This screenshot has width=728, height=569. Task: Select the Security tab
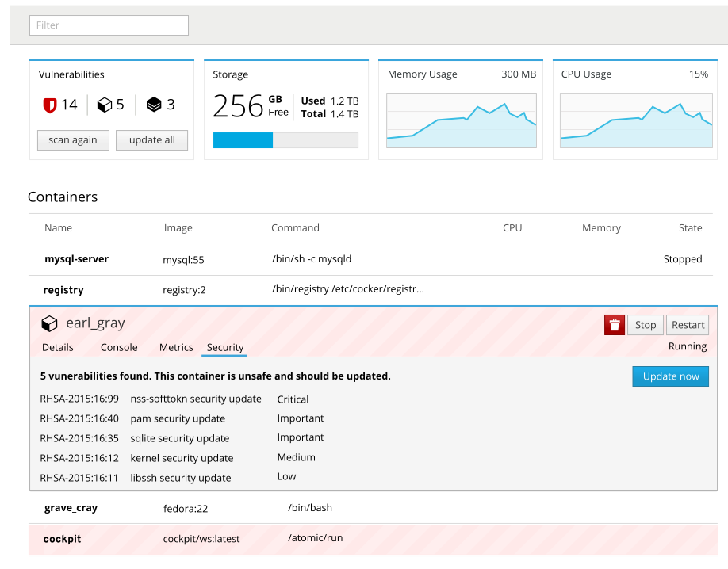click(x=225, y=347)
